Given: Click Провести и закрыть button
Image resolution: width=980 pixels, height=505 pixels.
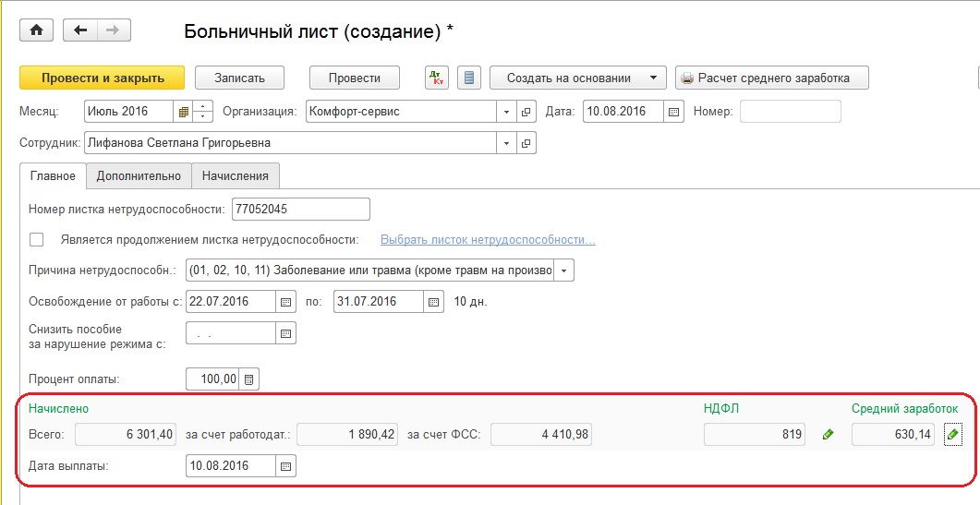Looking at the screenshot, I should pos(103,78).
